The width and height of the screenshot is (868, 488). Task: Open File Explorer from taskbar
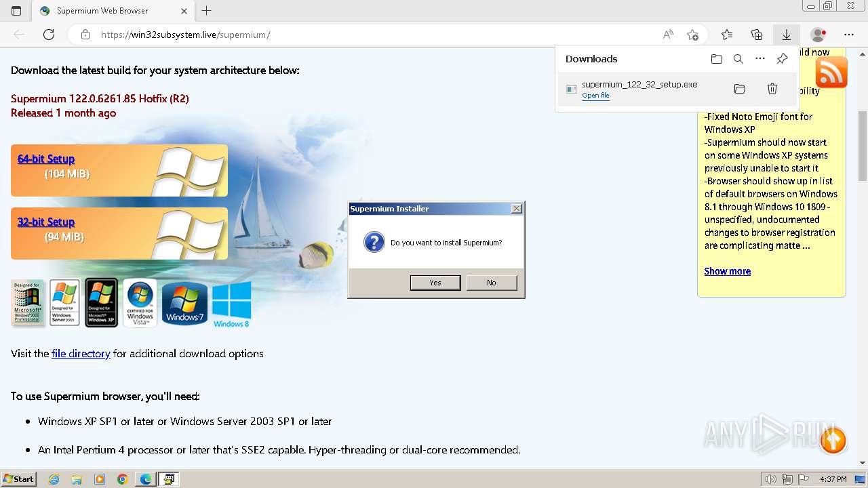click(77, 479)
